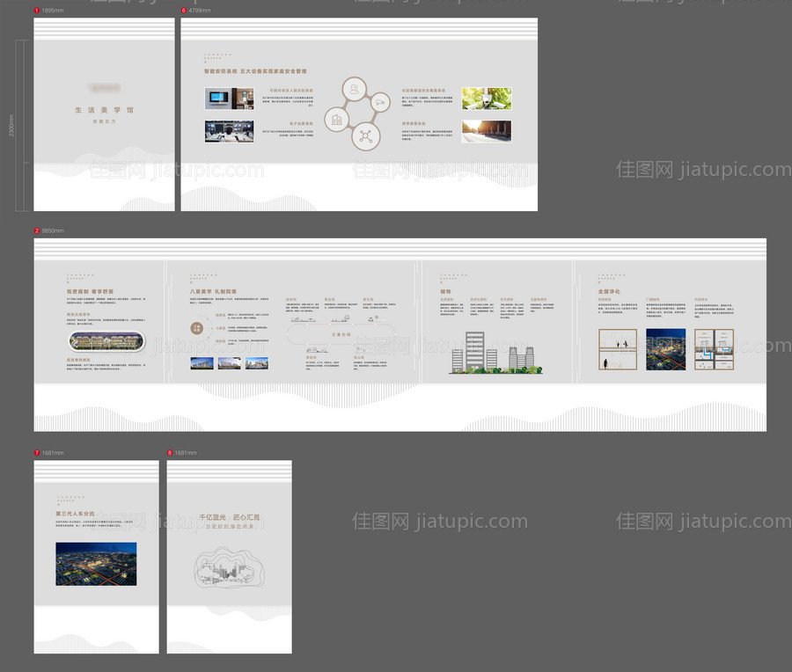Select the sunlit street perimeter photo
792x672 pixels.
[x=486, y=131]
